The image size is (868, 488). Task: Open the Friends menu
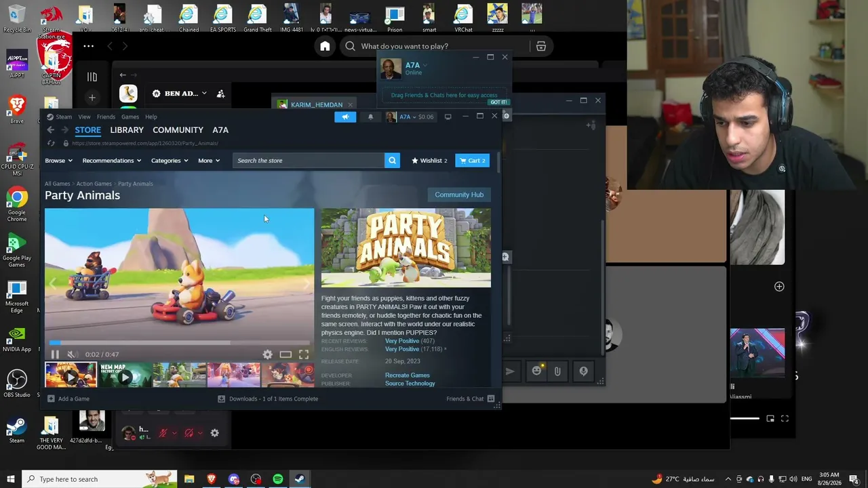pos(106,117)
